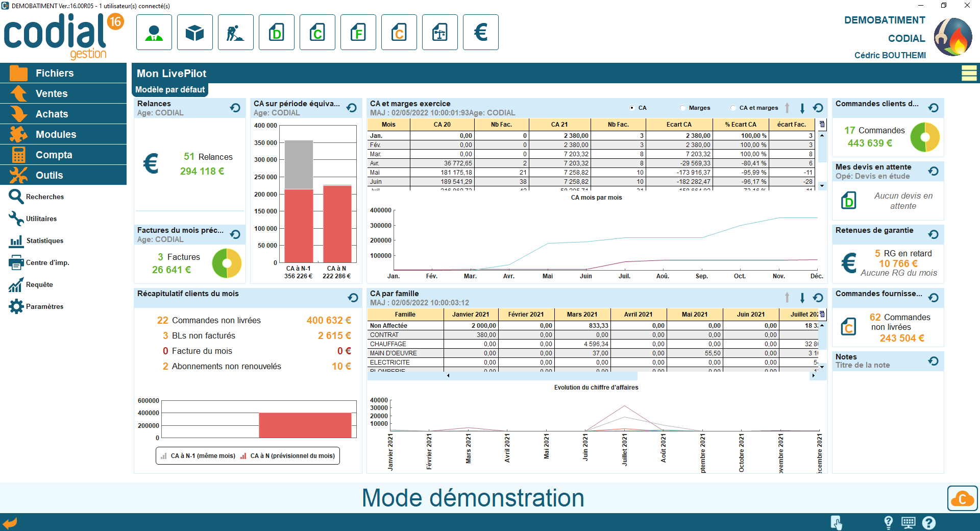This screenshot has width=980, height=531.
Task: Open Statistiques in the sidebar
Action: 44,240
